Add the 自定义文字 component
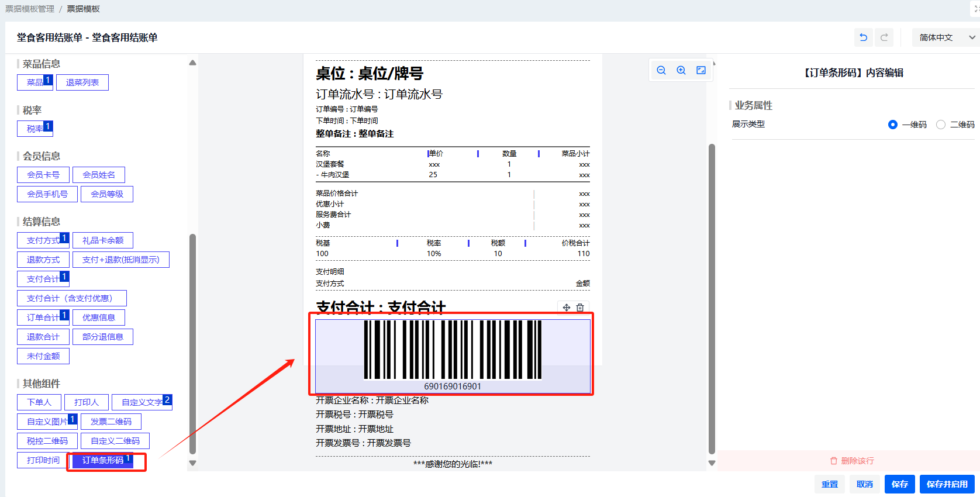The width and height of the screenshot is (980, 497). pyautogui.click(x=142, y=402)
